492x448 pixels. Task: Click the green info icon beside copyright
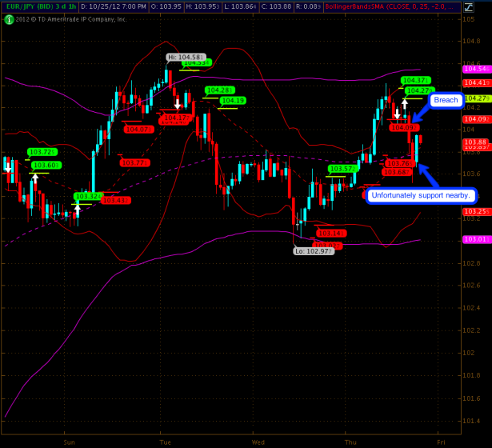[8, 18]
